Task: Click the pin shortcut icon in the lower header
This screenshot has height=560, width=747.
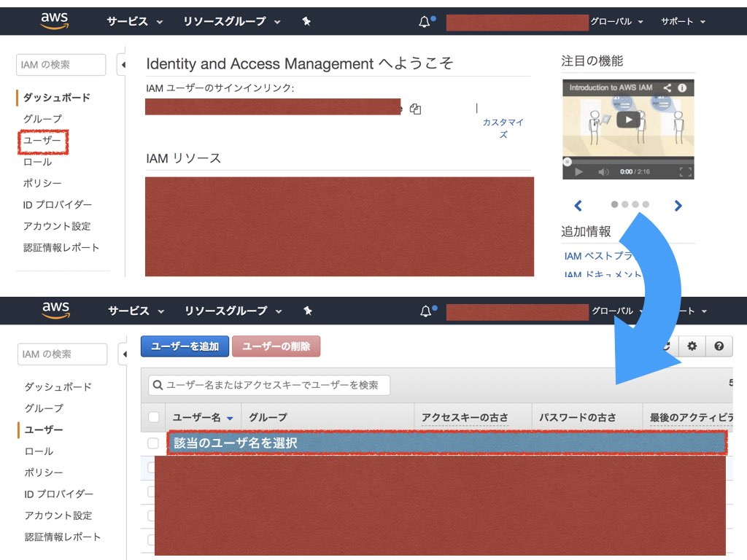Action: coord(308,311)
